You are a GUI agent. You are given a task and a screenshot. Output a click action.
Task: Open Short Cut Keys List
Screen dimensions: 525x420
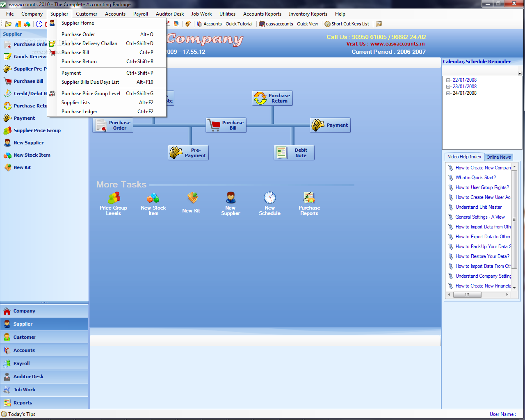(x=347, y=24)
